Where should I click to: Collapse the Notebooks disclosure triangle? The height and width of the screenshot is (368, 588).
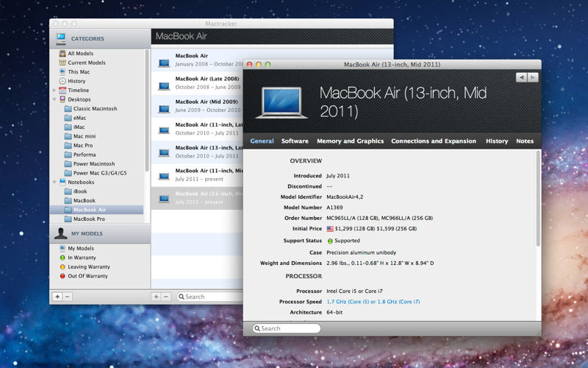54,182
